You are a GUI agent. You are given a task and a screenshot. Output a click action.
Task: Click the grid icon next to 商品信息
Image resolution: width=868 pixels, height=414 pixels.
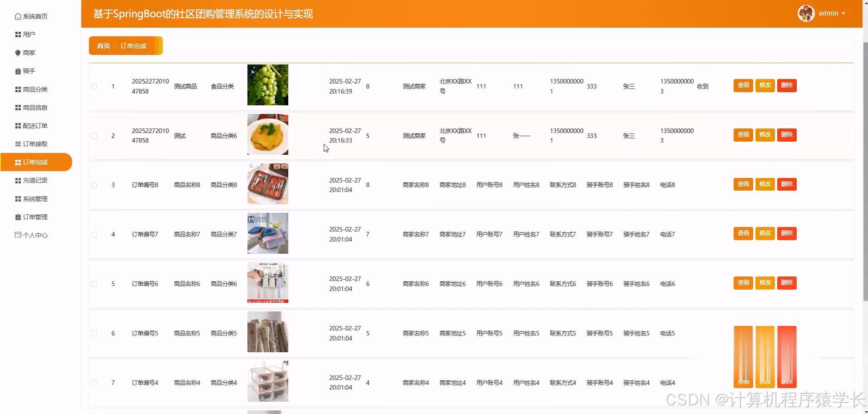[x=18, y=108]
